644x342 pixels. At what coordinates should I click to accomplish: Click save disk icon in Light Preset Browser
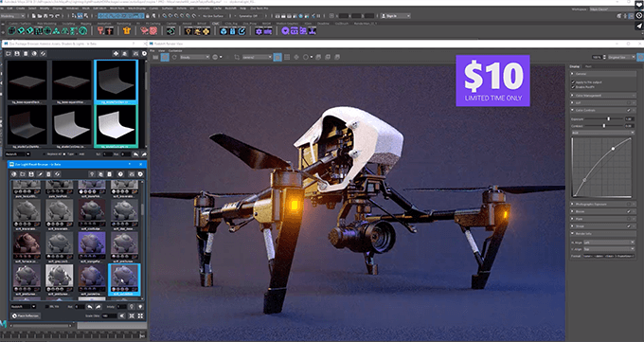click(31, 174)
